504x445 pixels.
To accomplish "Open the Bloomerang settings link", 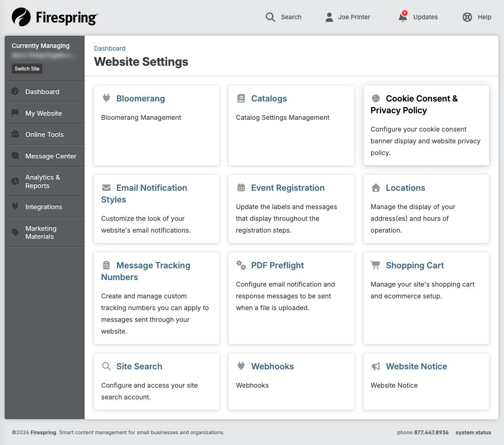I will click(x=141, y=98).
